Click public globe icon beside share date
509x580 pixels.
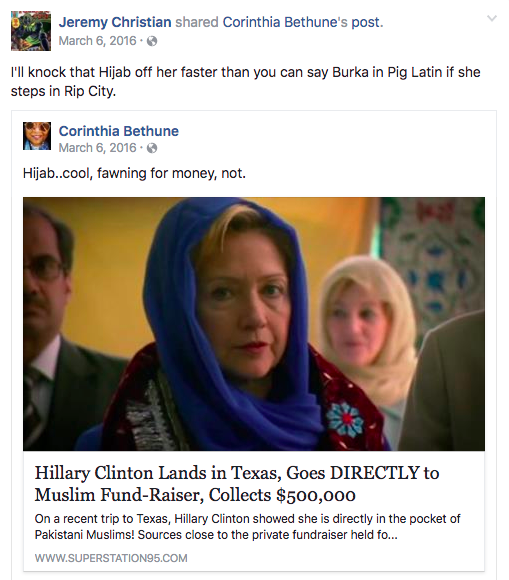point(152,41)
